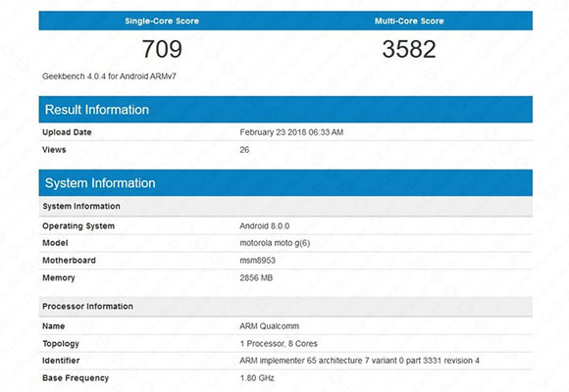
Task: Click the ARM implementer identifier string
Action: [x=359, y=361]
